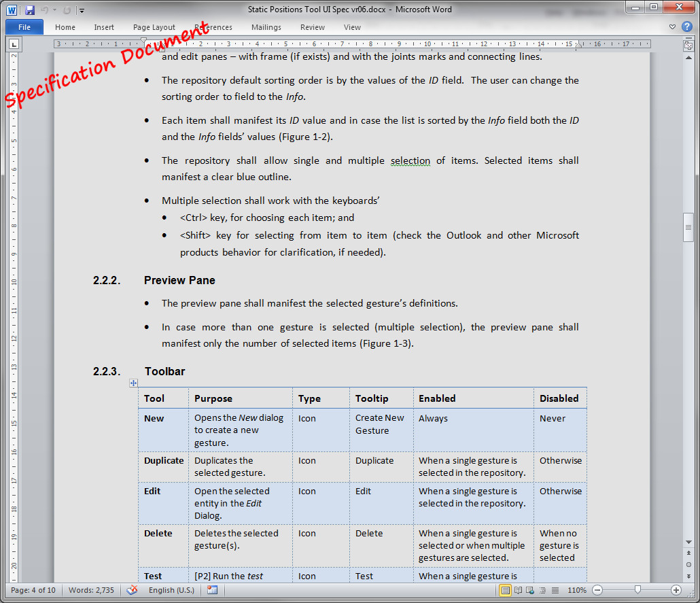Open Customize Quick Access Toolbar dropdown

[82, 10]
